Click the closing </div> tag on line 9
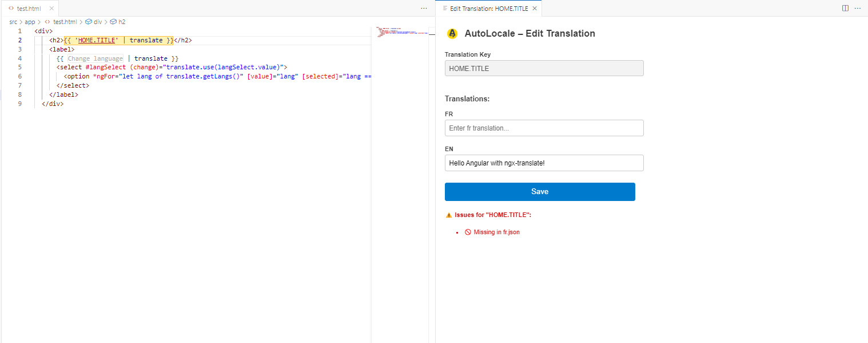This screenshot has width=868, height=343. (x=53, y=104)
